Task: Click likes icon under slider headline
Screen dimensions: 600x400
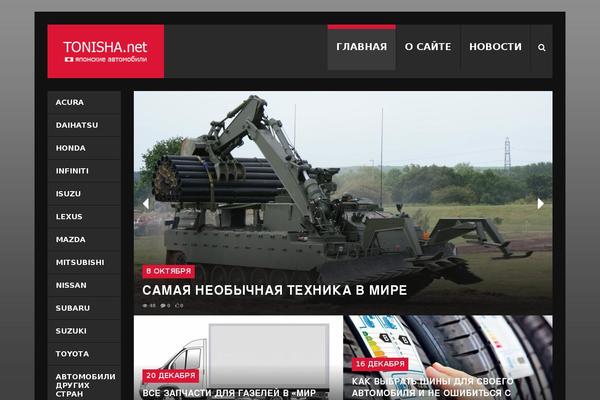Action: (179, 305)
